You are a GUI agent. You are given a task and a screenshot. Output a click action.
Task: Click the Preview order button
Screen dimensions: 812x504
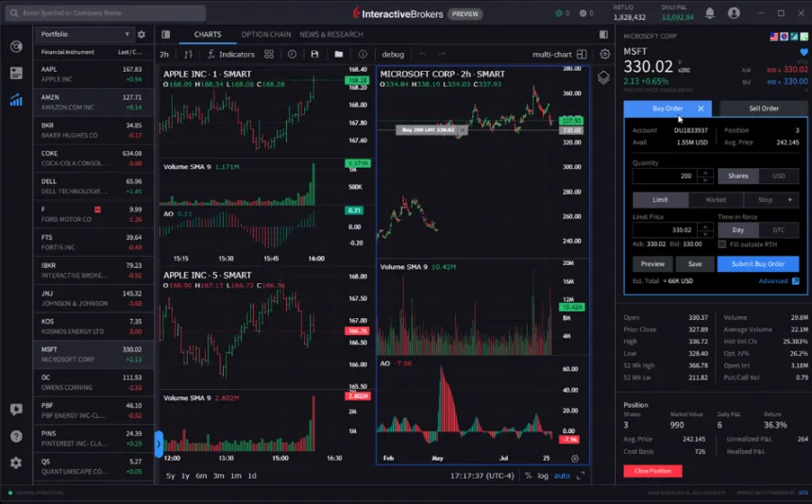click(652, 264)
